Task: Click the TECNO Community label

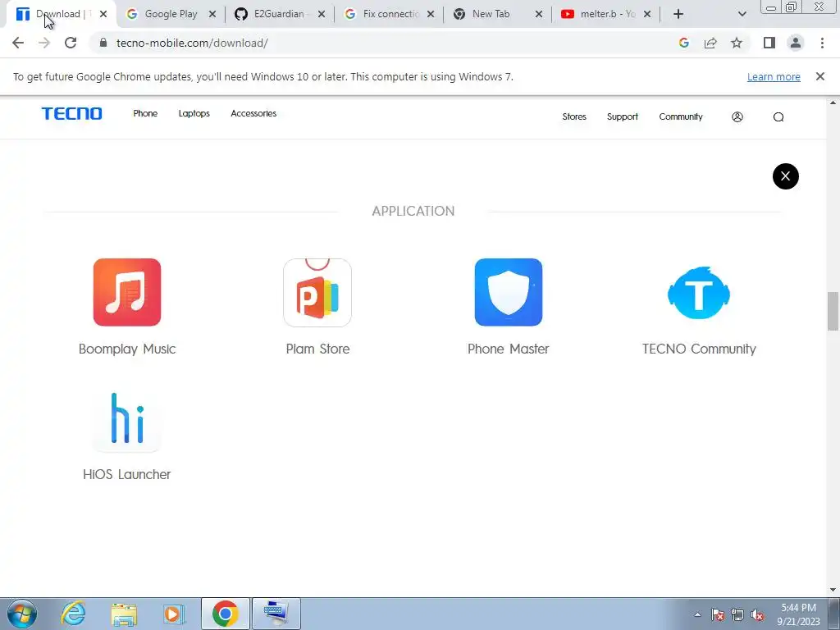Action: (699, 349)
